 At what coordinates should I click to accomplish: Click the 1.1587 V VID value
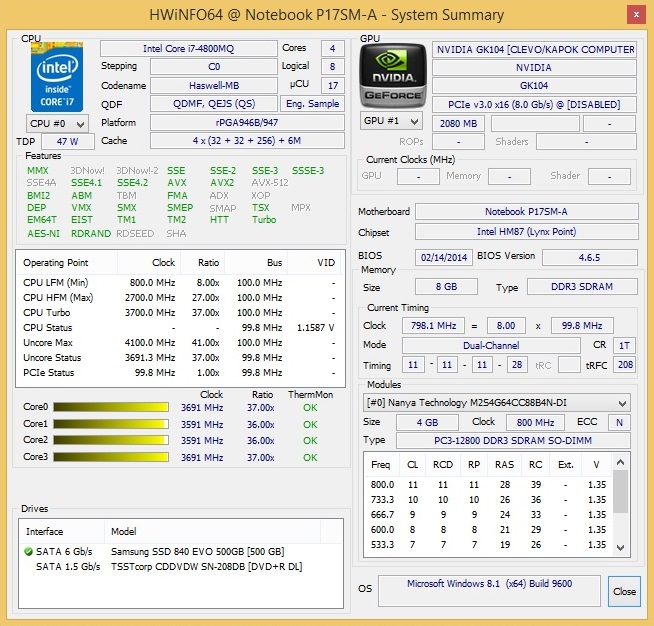pyautogui.click(x=315, y=328)
